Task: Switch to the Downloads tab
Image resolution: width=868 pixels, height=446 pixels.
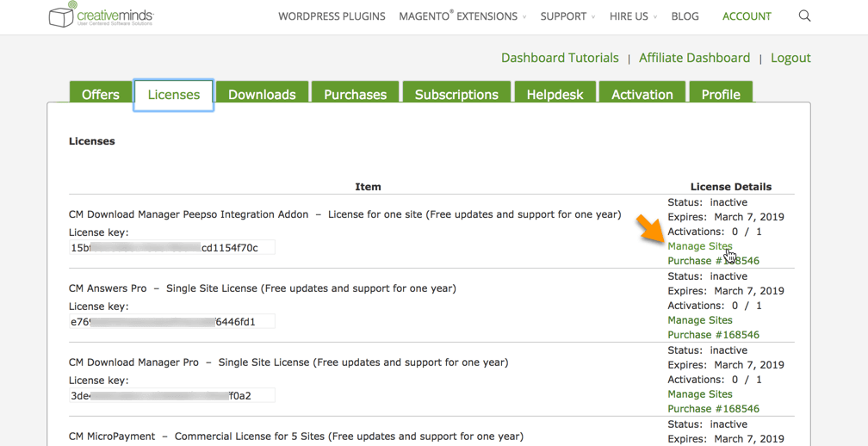Action: [x=262, y=95]
